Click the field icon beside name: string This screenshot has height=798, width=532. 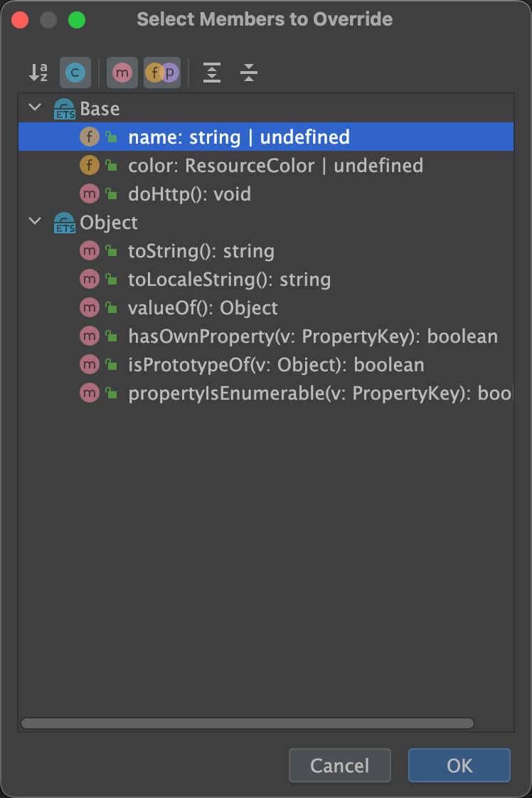coord(90,137)
